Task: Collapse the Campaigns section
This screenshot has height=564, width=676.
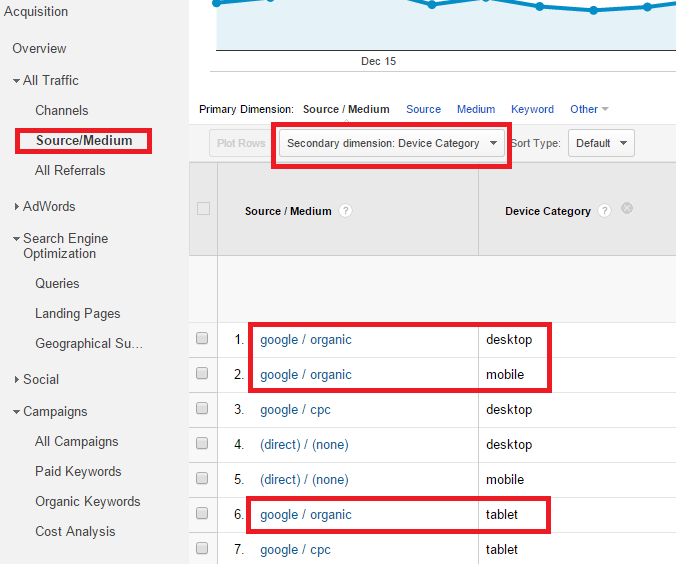Action: 16,412
